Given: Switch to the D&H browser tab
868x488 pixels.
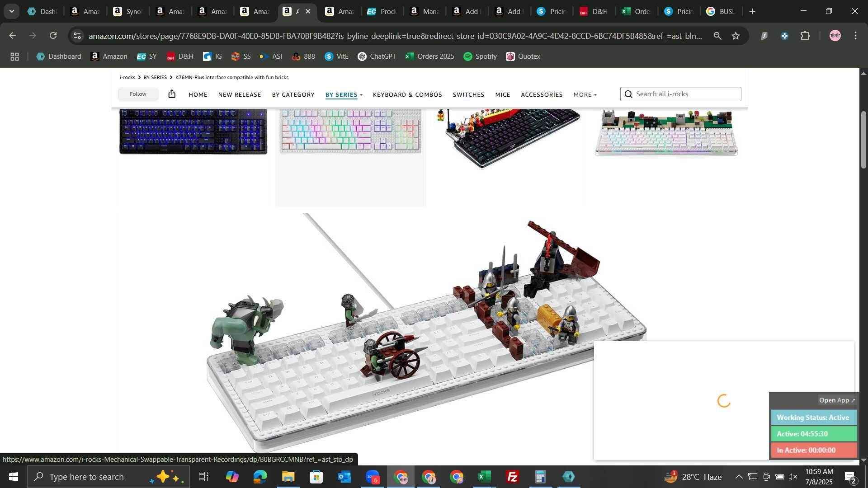Looking at the screenshot, I should [594, 11].
